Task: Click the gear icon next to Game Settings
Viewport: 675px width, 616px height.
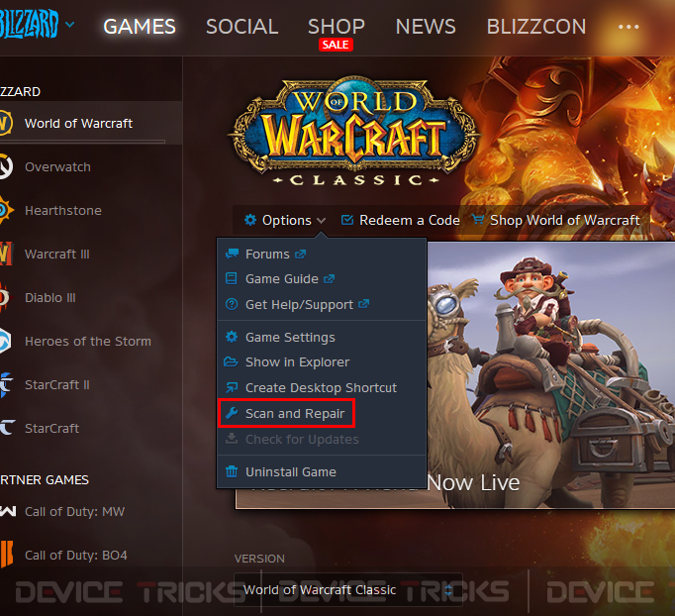Action: point(232,337)
